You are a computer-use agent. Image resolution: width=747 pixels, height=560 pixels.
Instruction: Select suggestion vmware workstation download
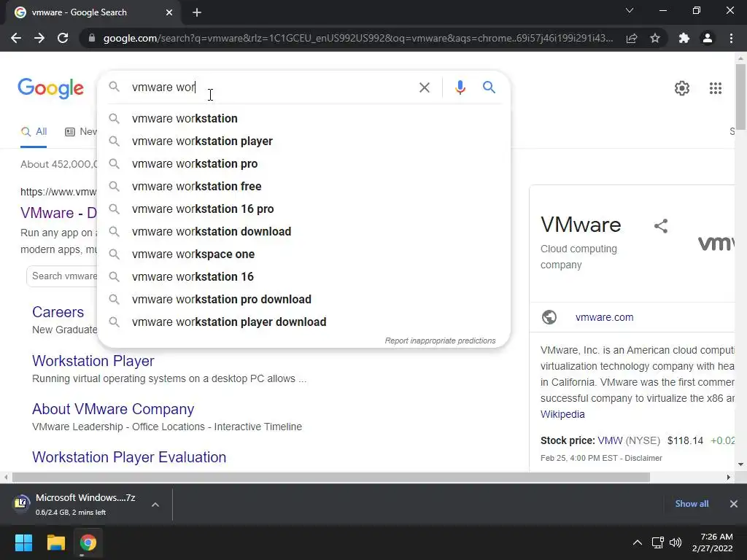303,231
